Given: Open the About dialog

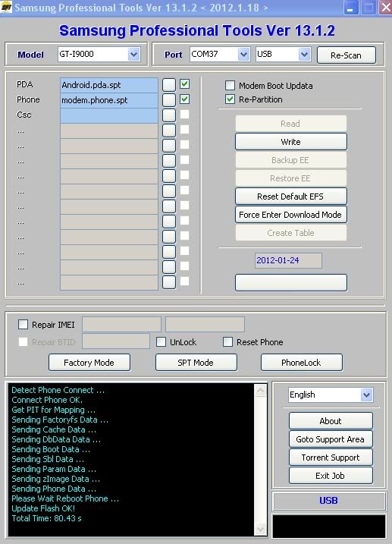Looking at the screenshot, I should tap(331, 421).
